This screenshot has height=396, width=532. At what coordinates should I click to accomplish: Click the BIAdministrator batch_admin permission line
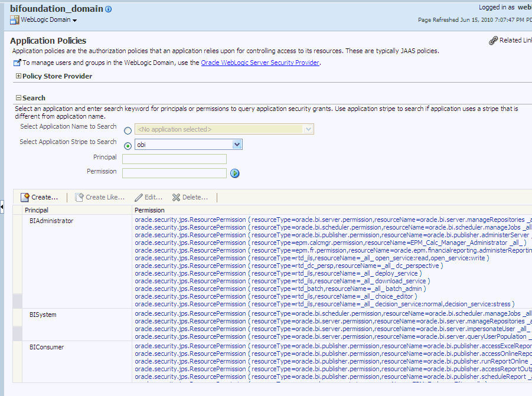tap(280, 289)
